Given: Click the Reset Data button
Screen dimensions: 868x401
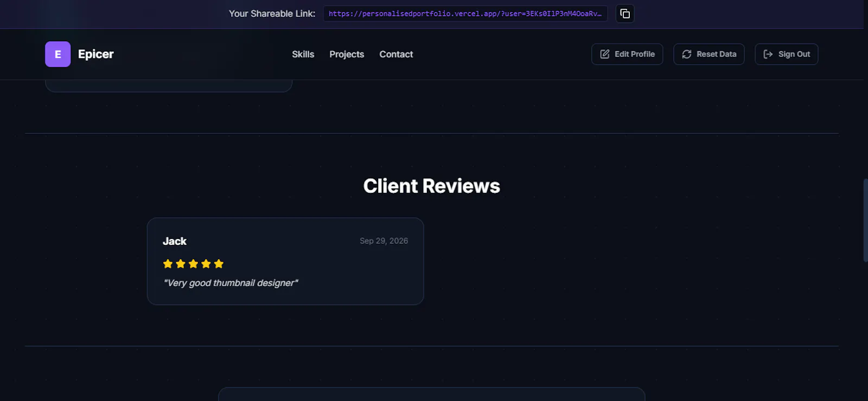Looking at the screenshot, I should click(709, 54).
